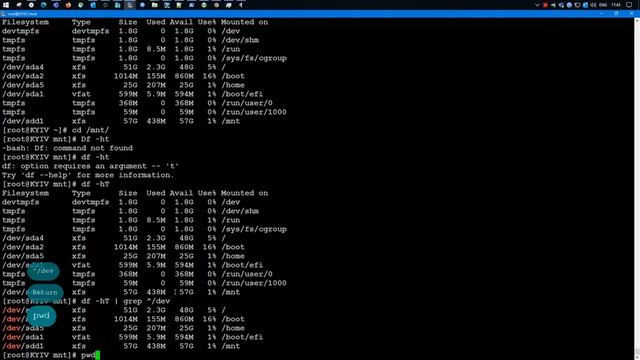Click the "cd /mnt/" command line
640x360 pixels.
(x=91, y=130)
